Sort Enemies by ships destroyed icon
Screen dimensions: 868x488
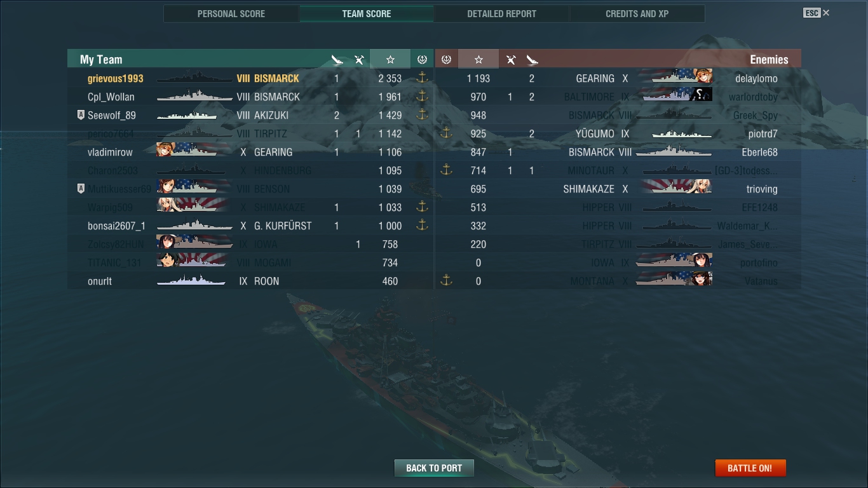(x=532, y=60)
